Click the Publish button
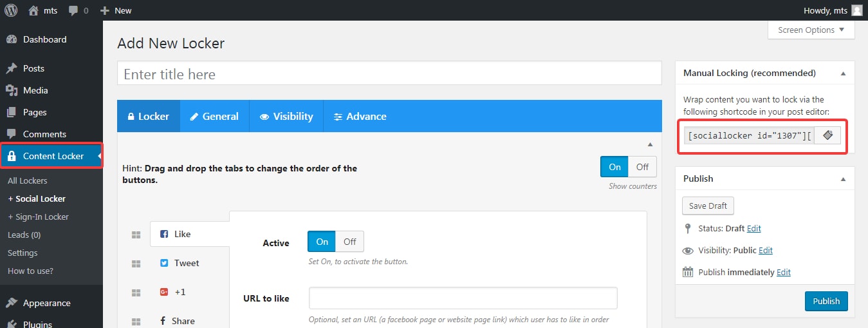 tap(826, 301)
